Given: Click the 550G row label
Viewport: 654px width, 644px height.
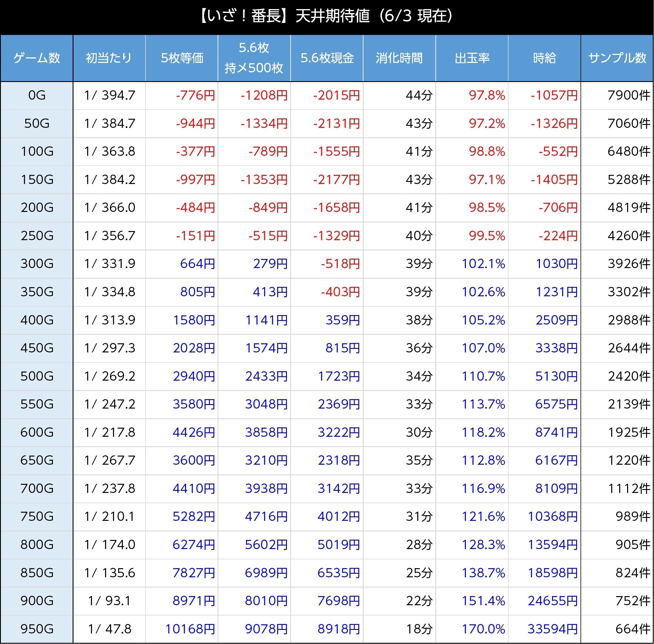Looking at the screenshot, I should click(36, 404).
